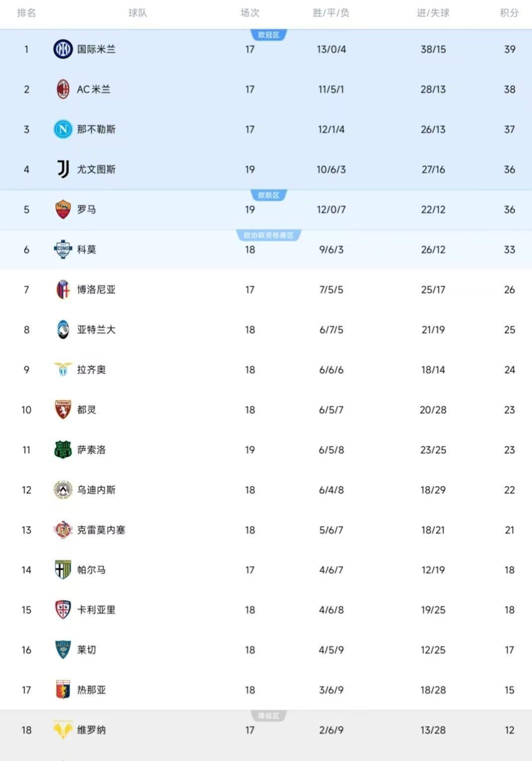This screenshot has height=761, width=532.
Task: Select the Sassuolo green crest
Action: pos(63,450)
